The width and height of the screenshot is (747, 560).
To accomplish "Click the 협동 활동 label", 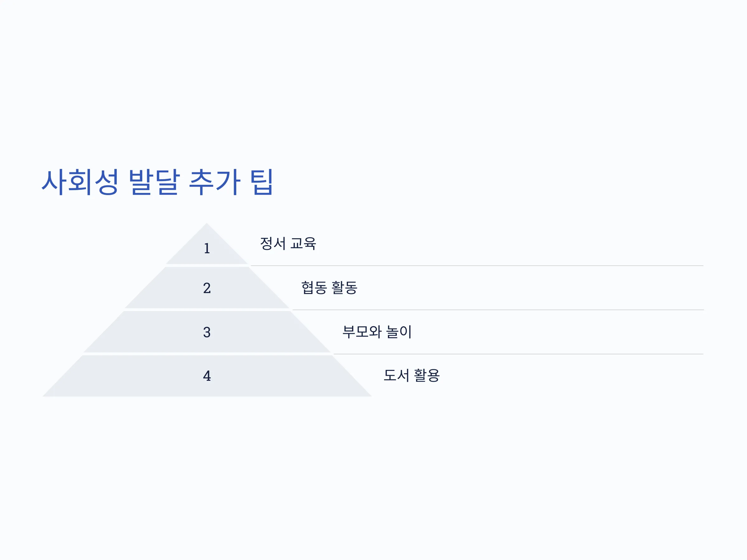I will click(329, 287).
